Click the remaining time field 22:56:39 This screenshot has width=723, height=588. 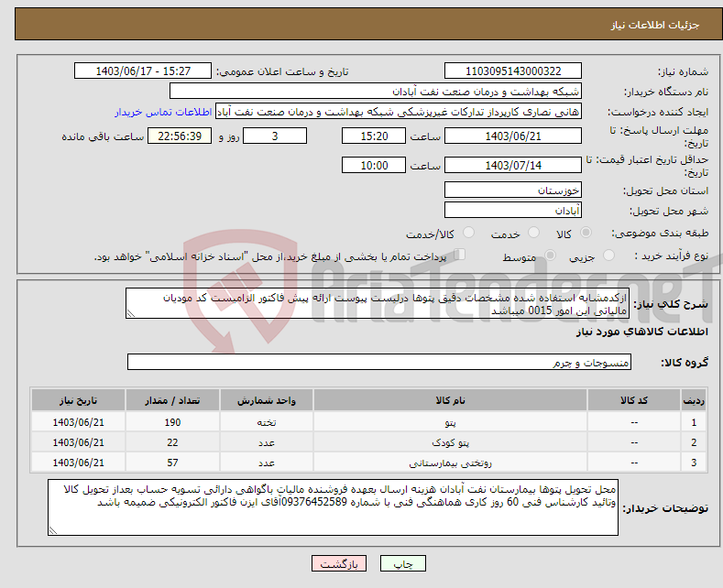pos(180,136)
